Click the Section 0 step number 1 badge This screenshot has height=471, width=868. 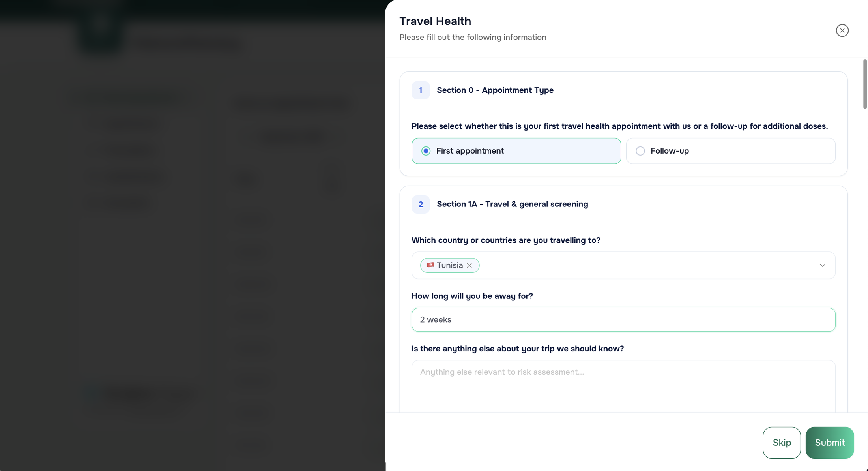click(420, 90)
